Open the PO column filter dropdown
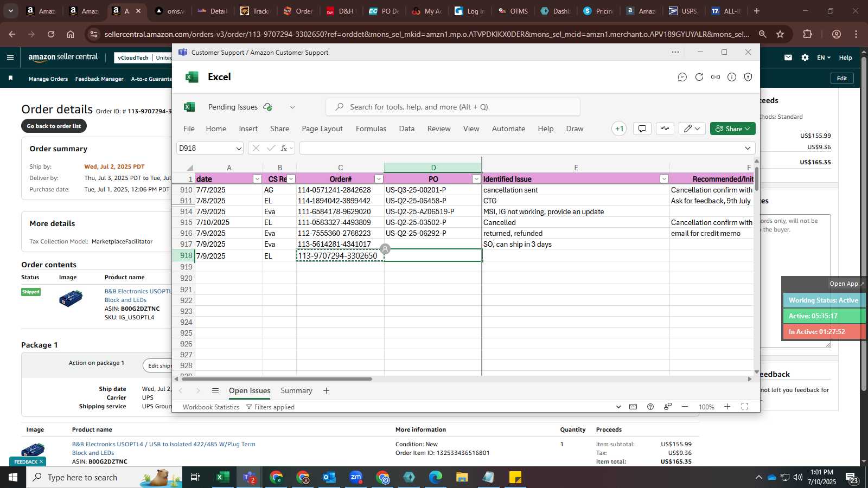 [476, 179]
